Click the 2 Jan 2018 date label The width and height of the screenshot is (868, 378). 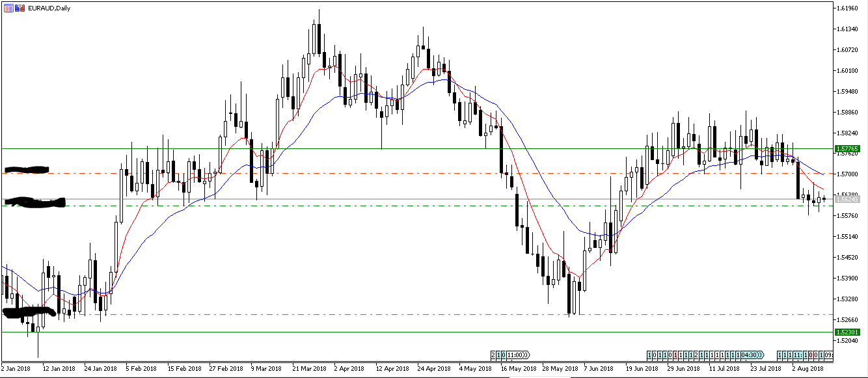[x=16, y=368]
